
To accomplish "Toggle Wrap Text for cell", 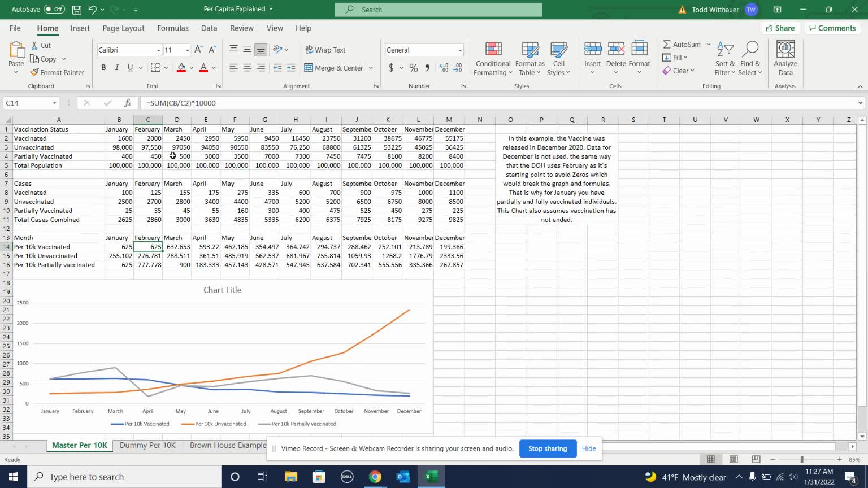I will pyautogui.click(x=325, y=50).
